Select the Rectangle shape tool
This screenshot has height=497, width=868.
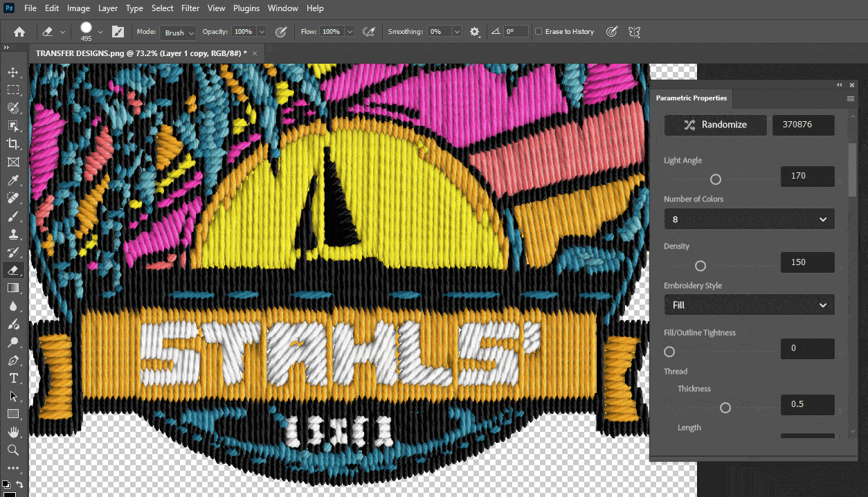tap(13, 414)
